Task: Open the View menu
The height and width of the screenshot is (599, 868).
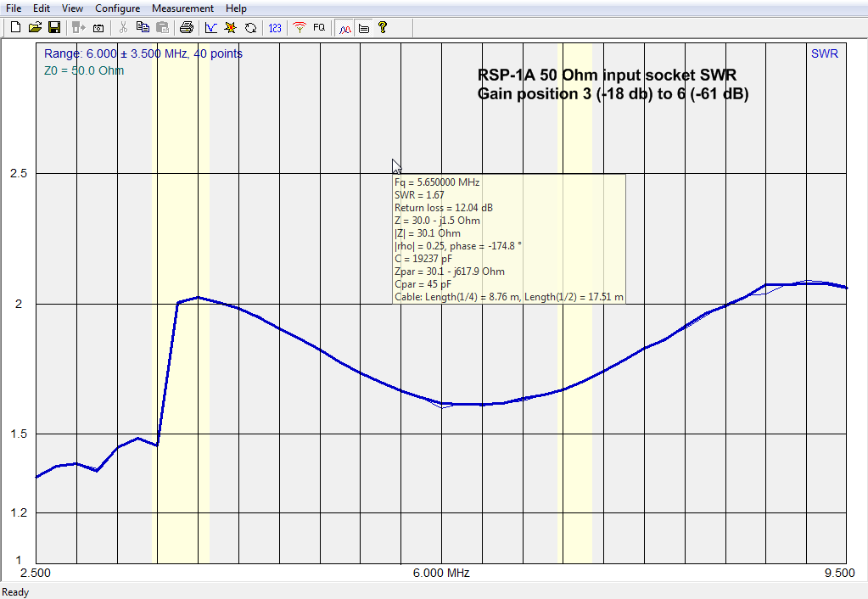Action: pyautogui.click(x=72, y=8)
